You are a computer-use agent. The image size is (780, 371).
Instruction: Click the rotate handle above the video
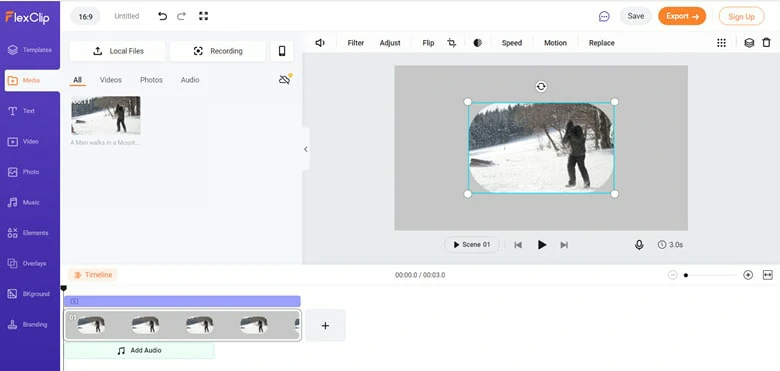click(541, 87)
